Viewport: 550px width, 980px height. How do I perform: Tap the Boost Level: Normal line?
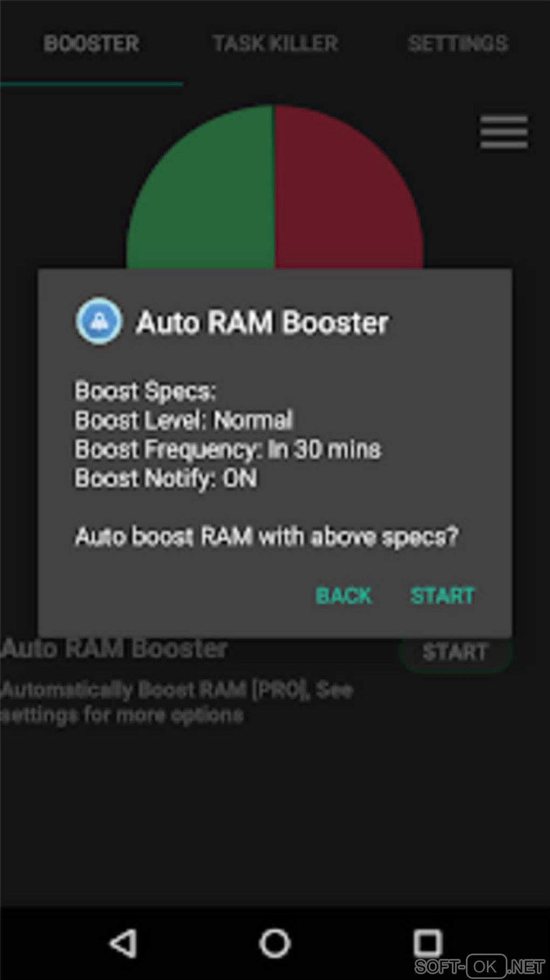183,420
